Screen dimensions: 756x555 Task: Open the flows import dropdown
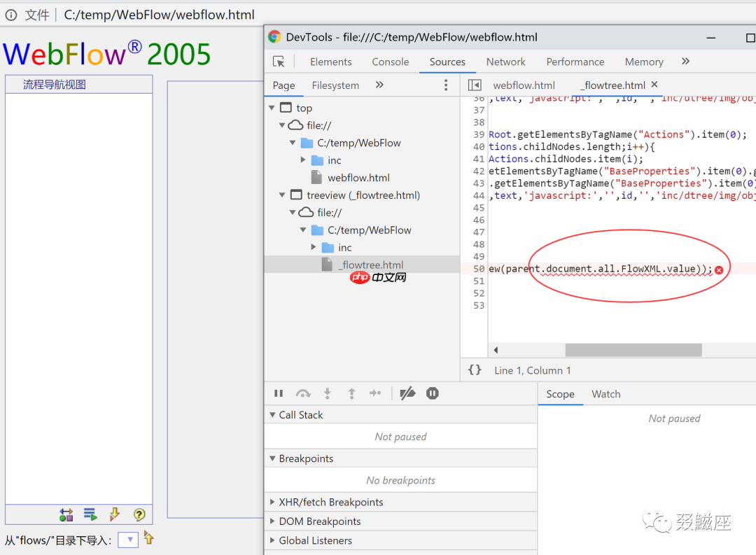point(128,540)
